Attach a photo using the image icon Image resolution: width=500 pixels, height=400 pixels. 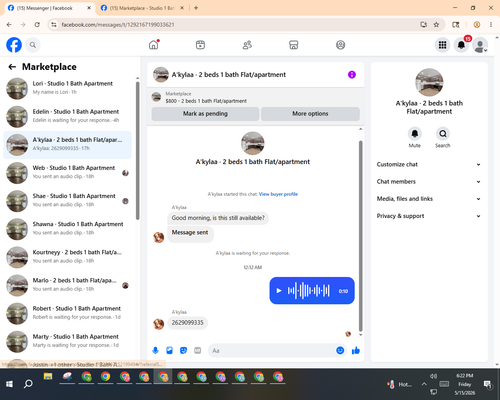point(169,350)
